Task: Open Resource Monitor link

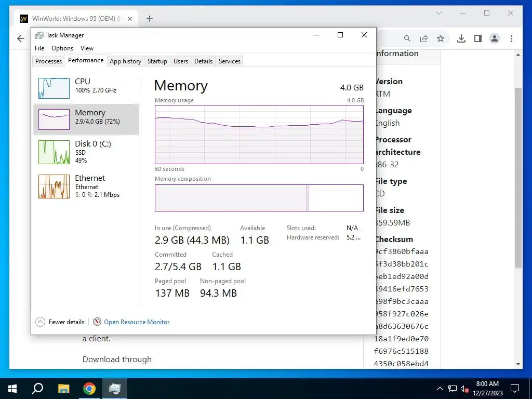Action: tap(137, 322)
